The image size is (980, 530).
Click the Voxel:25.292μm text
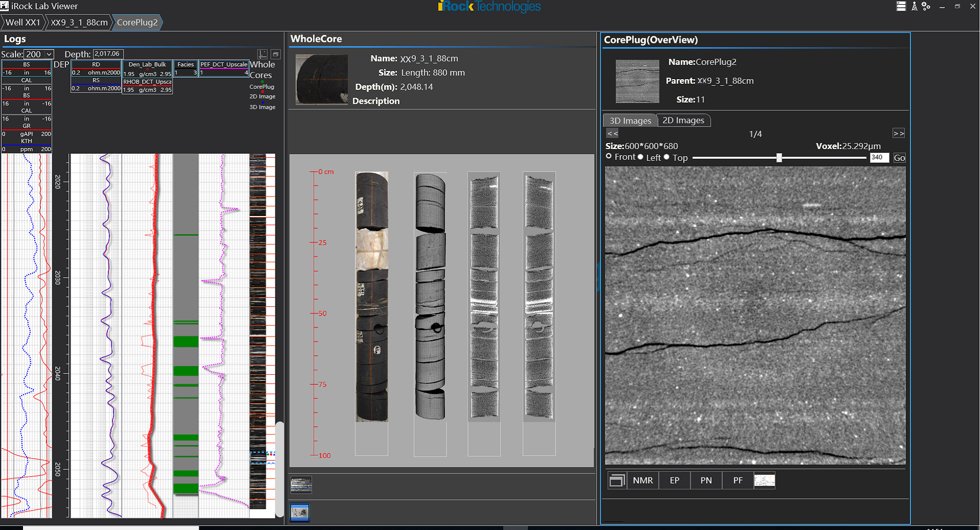[848, 146]
